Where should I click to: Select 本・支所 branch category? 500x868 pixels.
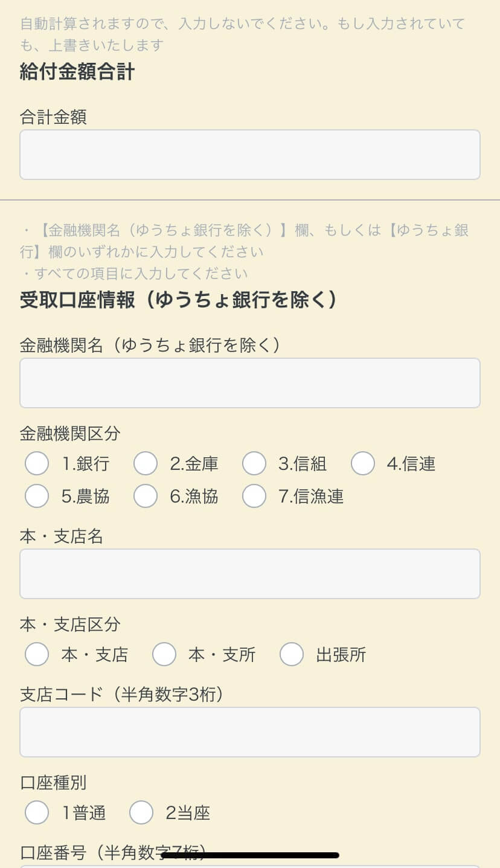[164, 655]
